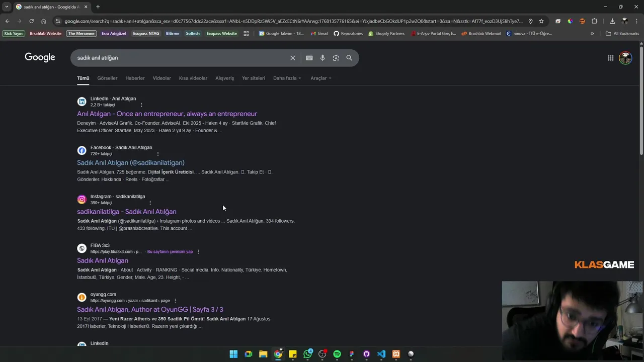The width and height of the screenshot is (644, 362).
Task: Open 'sadikanilatilga - Sadık Anıl Atılğan' Instagram link
Action: click(127, 212)
